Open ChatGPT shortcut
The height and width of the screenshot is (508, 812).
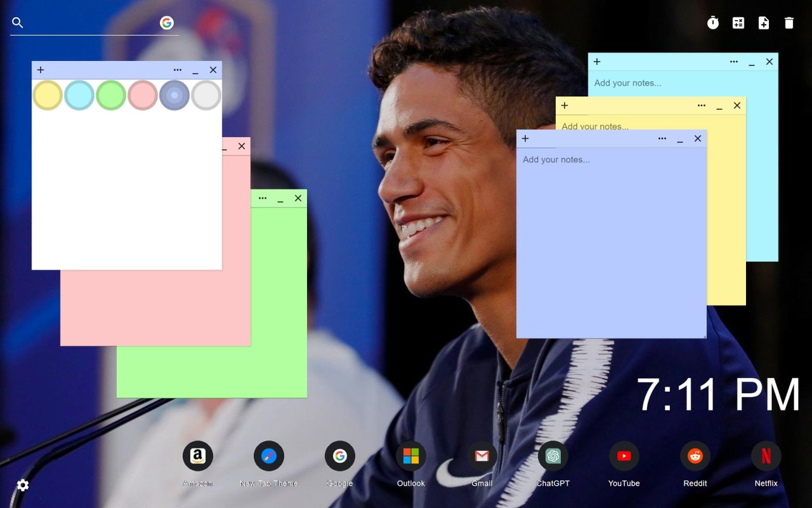pyautogui.click(x=553, y=456)
